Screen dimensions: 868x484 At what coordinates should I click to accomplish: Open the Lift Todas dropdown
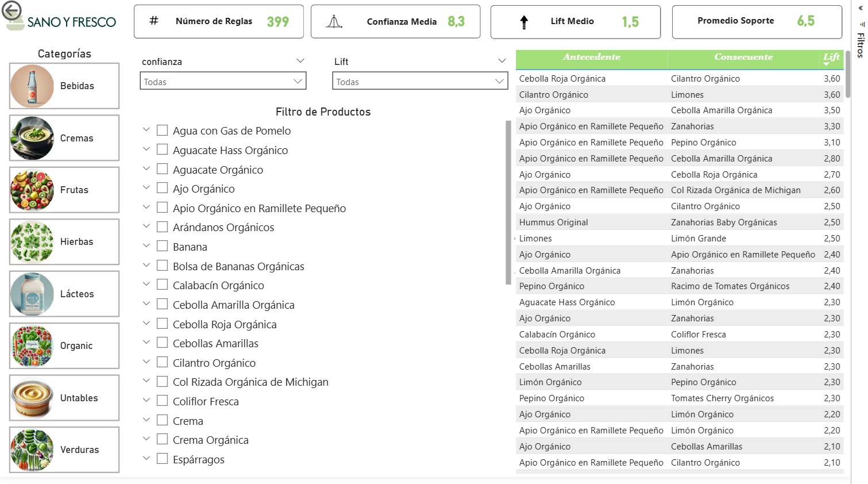(420, 81)
